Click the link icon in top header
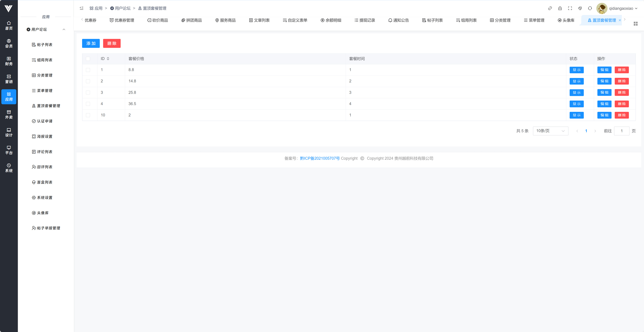The height and width of the screenshot is (332, 644). click(x=550, y=8)
